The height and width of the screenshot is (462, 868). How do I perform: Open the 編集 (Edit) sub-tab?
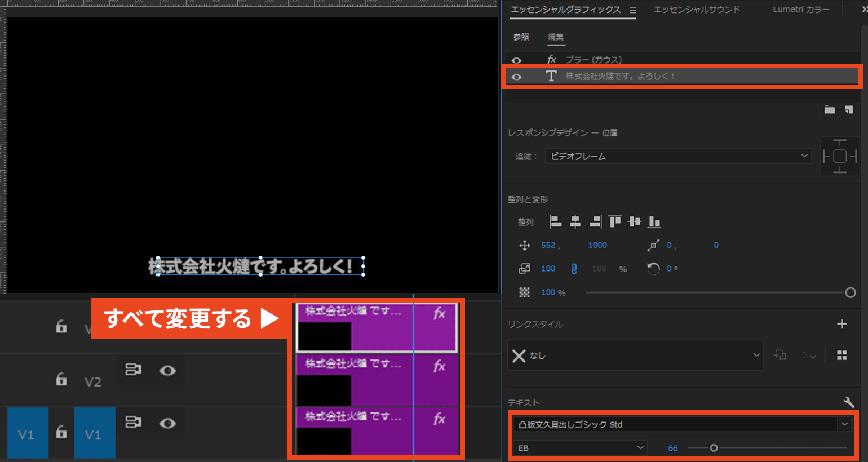[x=556, y=37]
